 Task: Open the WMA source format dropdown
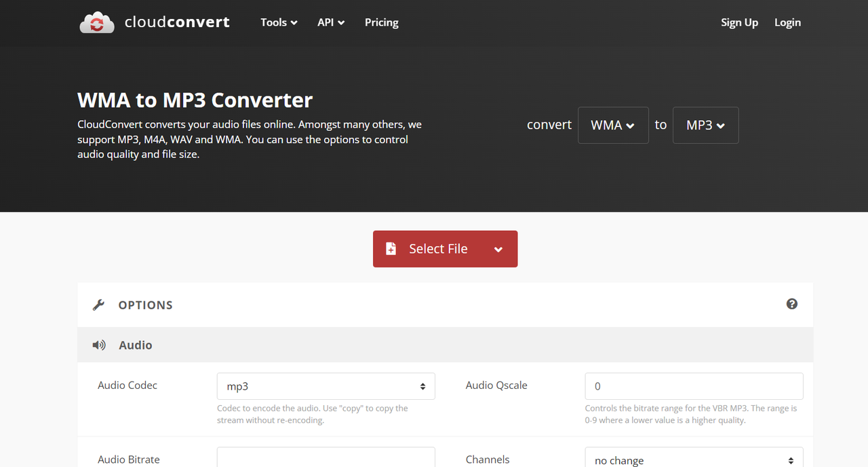tap(613, 125)
